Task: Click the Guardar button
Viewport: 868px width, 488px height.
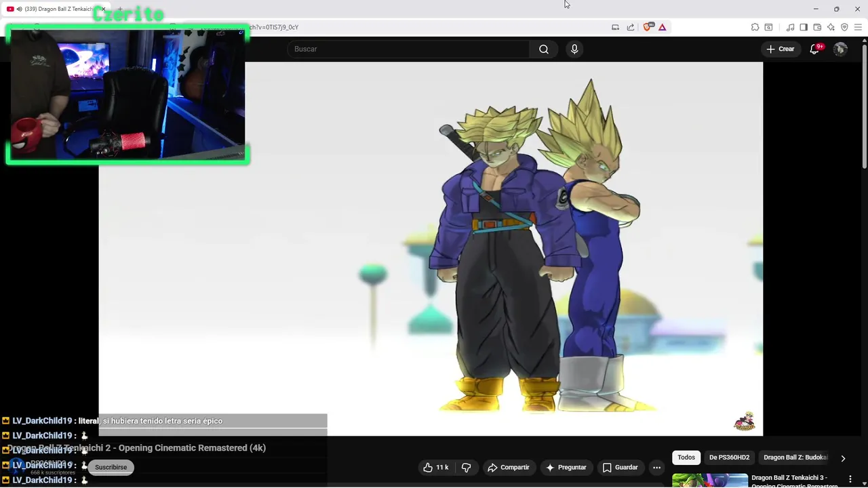Action: pos(620,467)
